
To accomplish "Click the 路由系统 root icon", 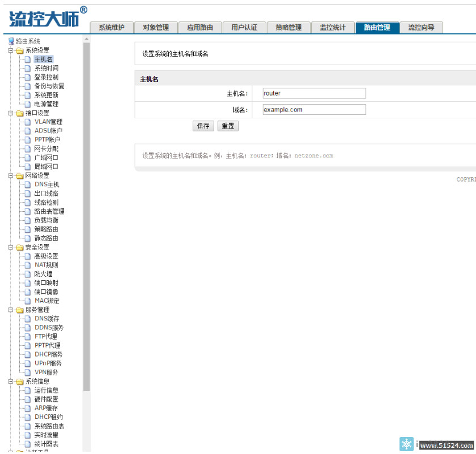I will 11,41.
